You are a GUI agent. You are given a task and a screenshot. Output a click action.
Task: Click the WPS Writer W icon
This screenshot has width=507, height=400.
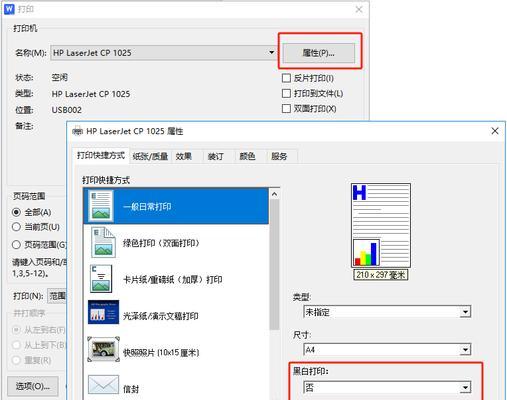pyautogui.click(x=9, y=9)
